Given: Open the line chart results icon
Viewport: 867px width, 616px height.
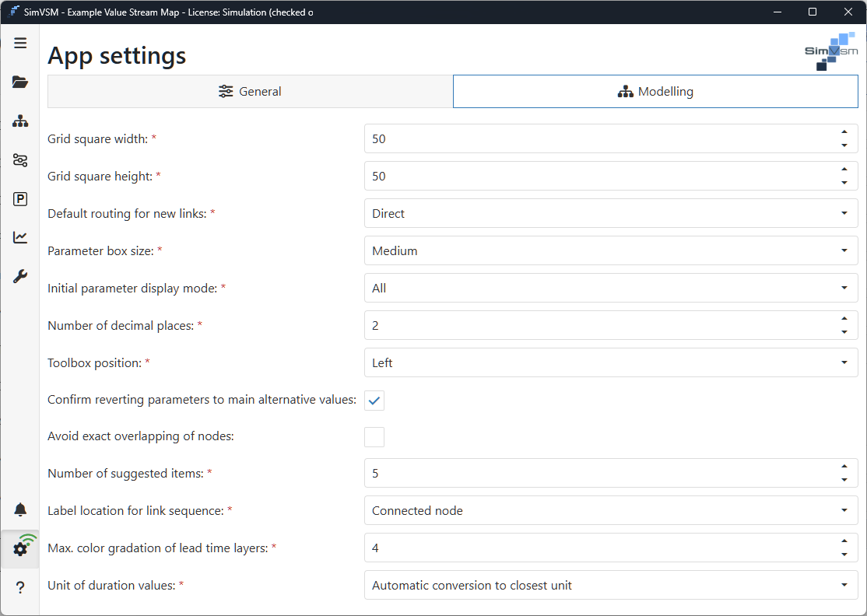Looking at the screenshot, I should point(20,237).
